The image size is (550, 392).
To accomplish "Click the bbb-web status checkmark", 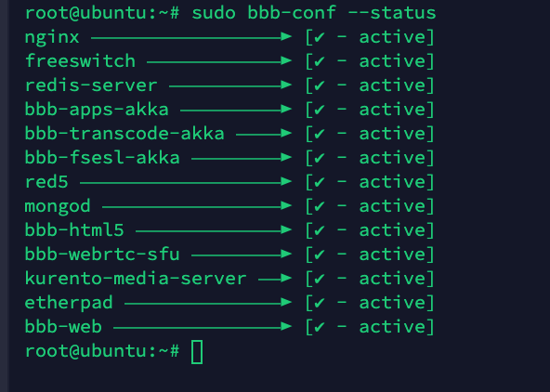I will point(319,327).
